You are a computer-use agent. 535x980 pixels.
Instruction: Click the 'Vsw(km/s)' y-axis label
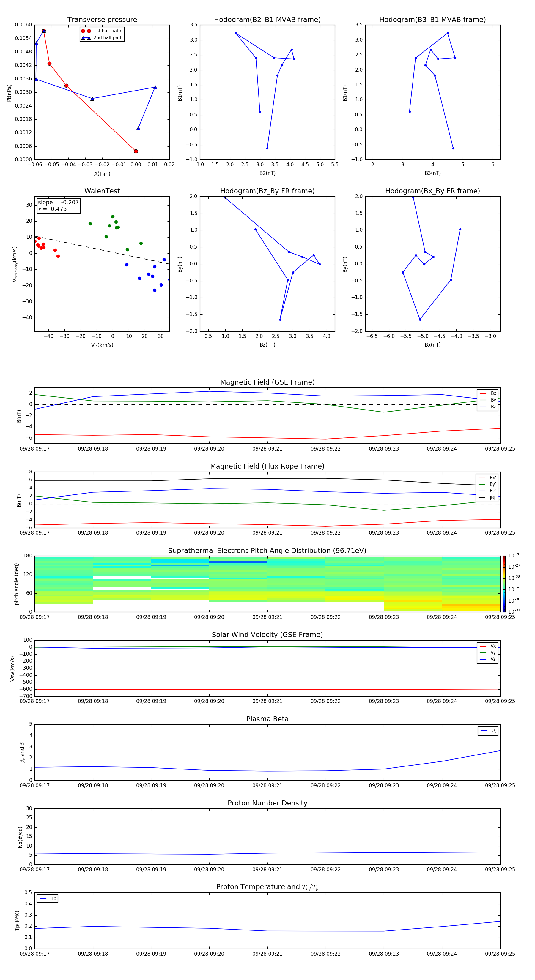(x=12, y=668)
